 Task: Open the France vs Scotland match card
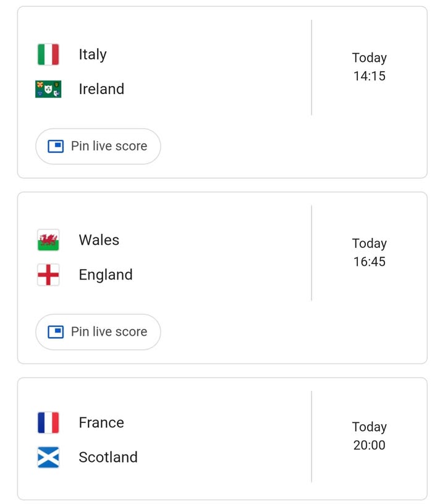222,438
